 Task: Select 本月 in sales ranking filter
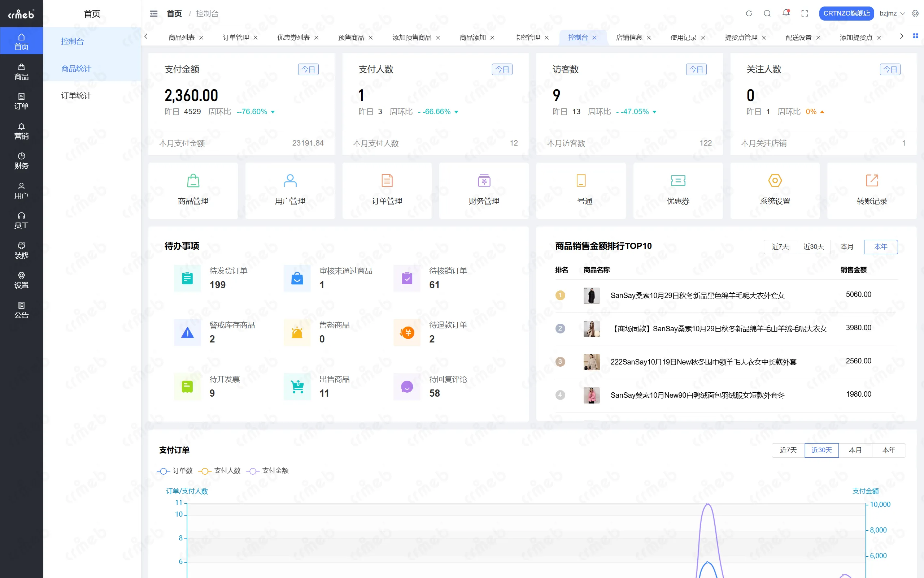(847, 247)
